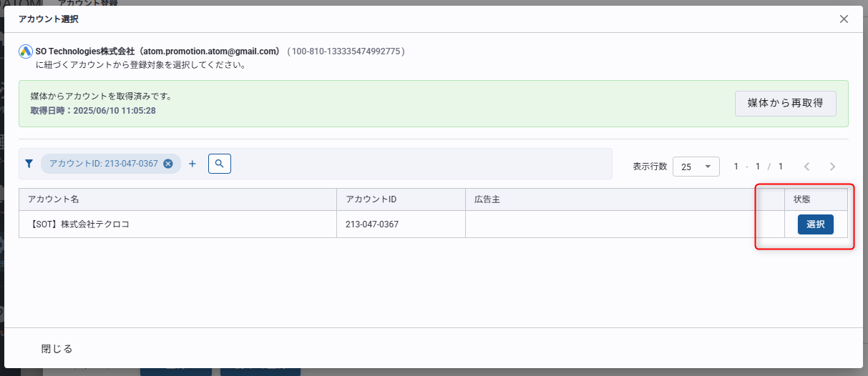The height and width of the screenshot is (376, 868).
Task: Add a new filter with plus icon
Action: coord(192,164)
